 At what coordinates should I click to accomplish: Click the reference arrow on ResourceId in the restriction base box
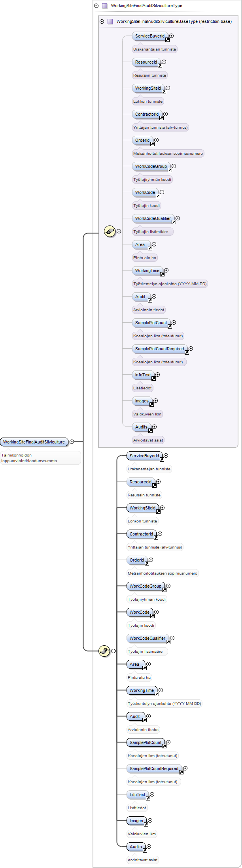(160, 66)
